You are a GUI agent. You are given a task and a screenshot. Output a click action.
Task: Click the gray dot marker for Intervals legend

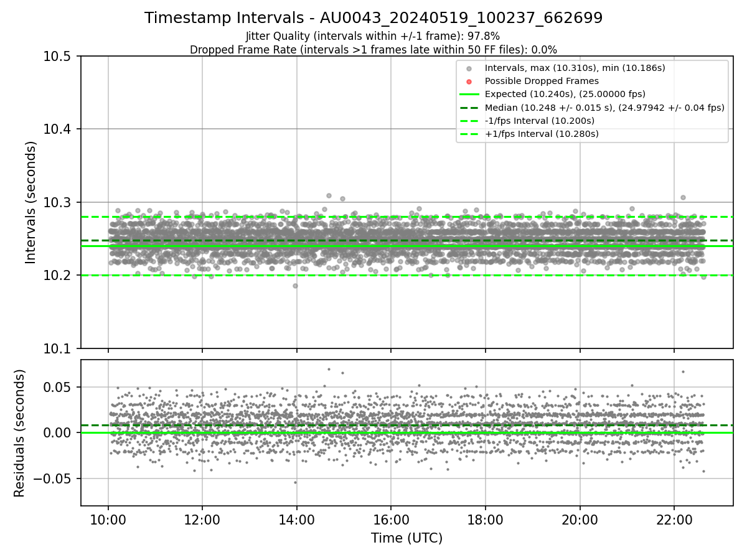tap(469, 68)
